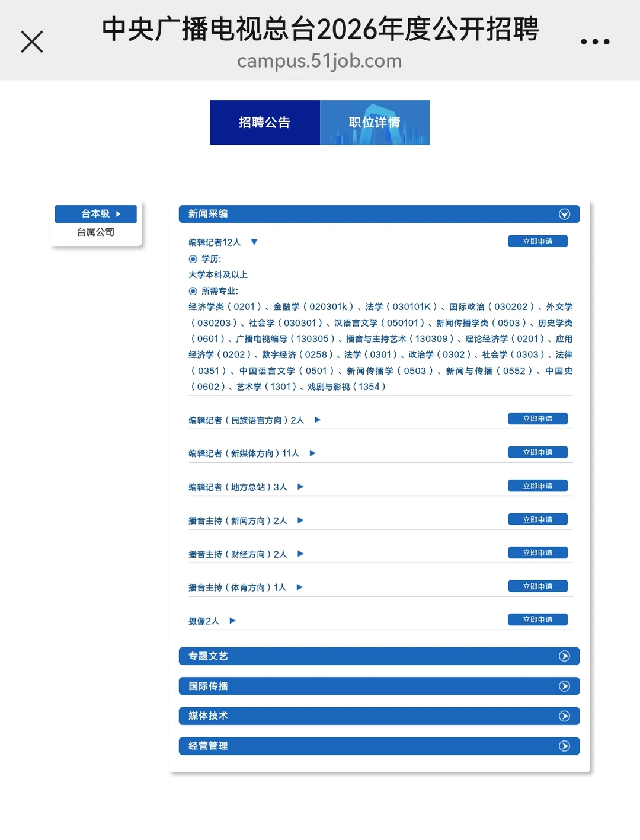Switch to the 招聘公告 tab
This screenshot has width=640, height=840.
265,122
